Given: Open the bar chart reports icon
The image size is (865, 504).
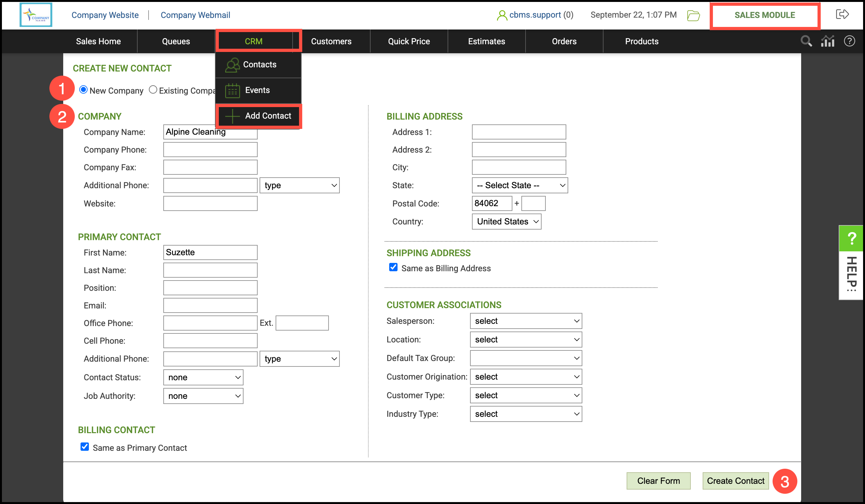Looking at the screenshot, I should 827,41.
